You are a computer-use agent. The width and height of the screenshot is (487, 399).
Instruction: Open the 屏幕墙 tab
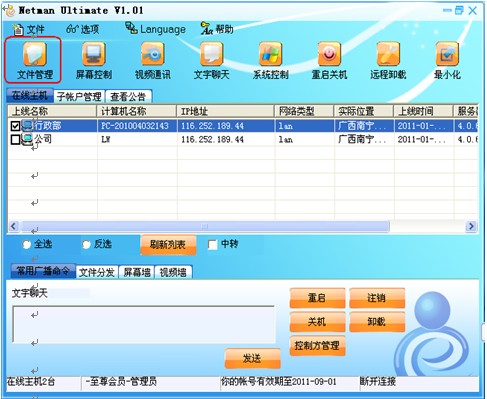coord(137,272)
